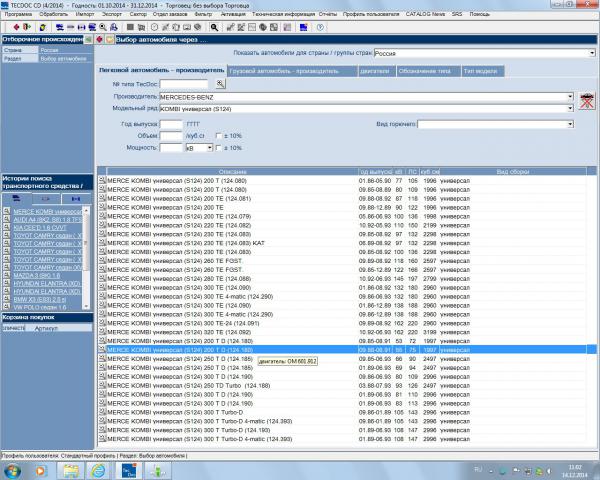This screenshot has height=480, width=600.
Task: Open the country dropdown showing Россия
Action: [592, 53]
